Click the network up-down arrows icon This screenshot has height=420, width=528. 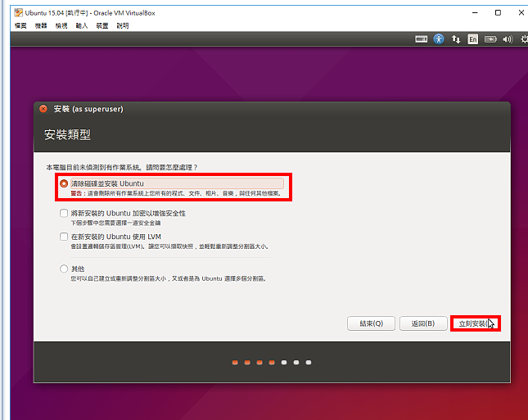tap(456, 39)
